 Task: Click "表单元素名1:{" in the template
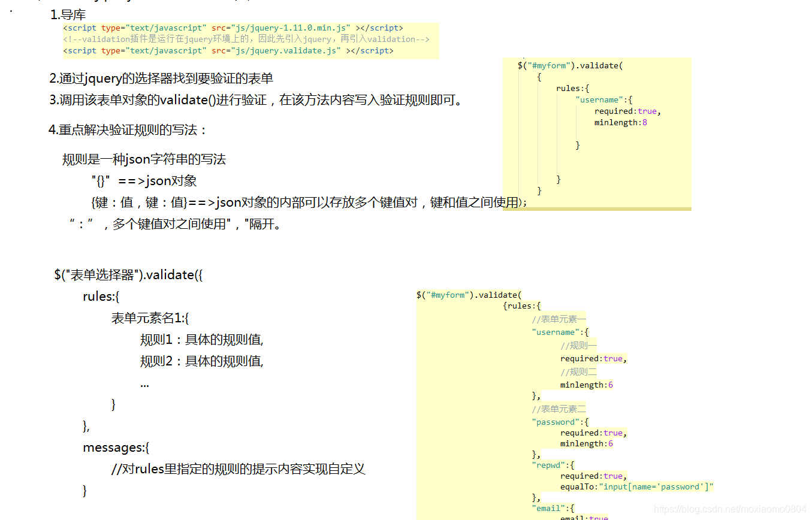click(x=150, y=318)
